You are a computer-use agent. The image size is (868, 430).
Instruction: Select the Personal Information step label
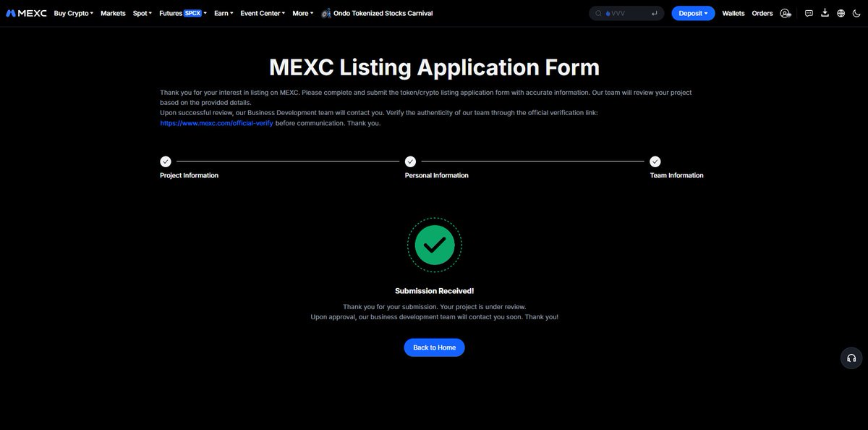click(x=436, y=175)
